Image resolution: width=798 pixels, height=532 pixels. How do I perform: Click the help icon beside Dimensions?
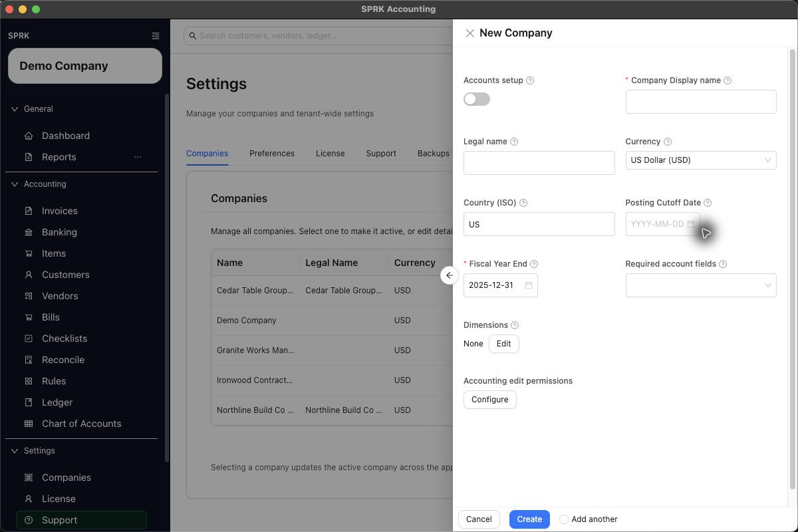pyautogui.click(x=515, y=325)
